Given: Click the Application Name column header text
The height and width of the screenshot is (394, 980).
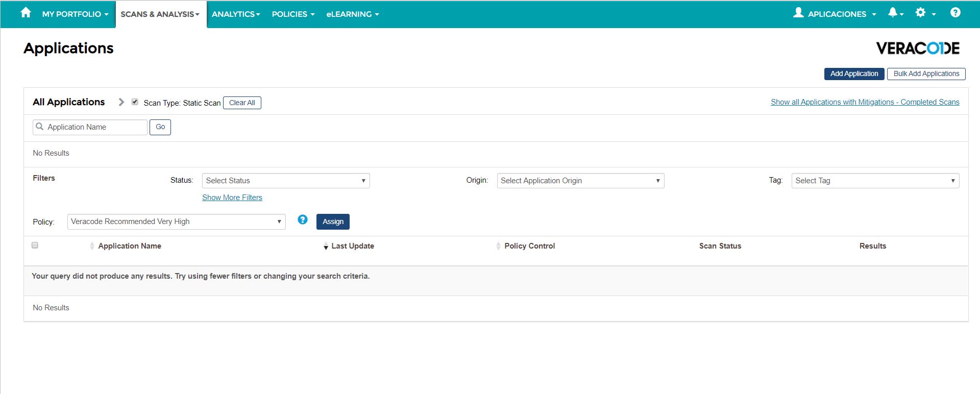Looking at the screenshot, I should (x=130, y=246).
